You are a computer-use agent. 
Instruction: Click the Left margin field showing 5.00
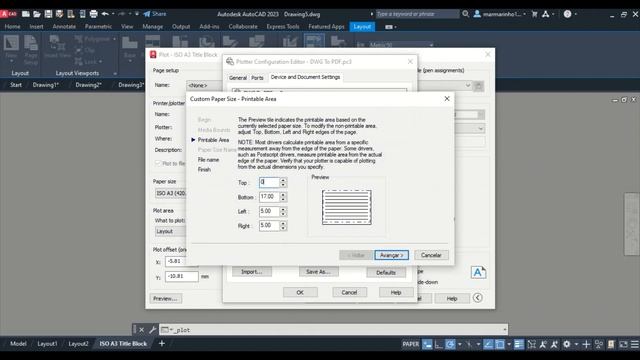tap(269, 211)
